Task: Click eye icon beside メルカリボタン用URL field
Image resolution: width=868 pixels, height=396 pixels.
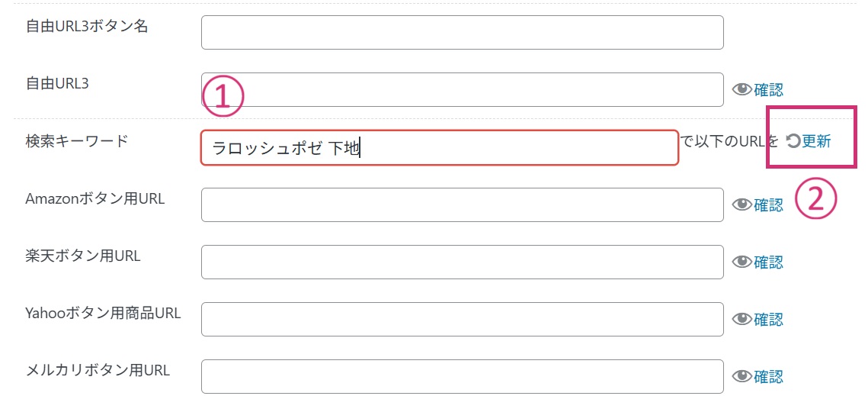Action: [741, 376]
